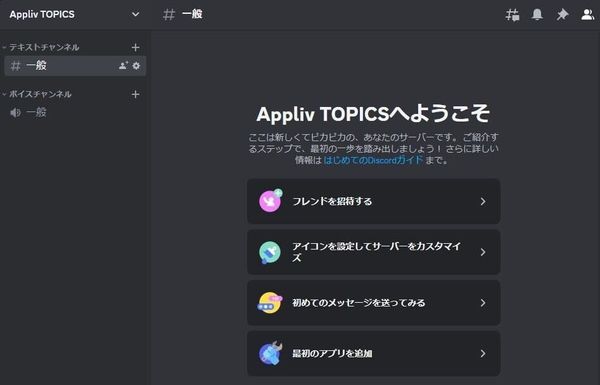Open Appliv TOPICS server dropdown chevron

click(x=135, y=15)
